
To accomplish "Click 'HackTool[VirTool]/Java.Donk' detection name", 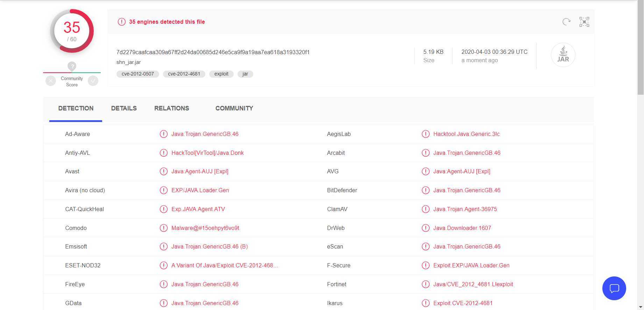I will [207, 153].
